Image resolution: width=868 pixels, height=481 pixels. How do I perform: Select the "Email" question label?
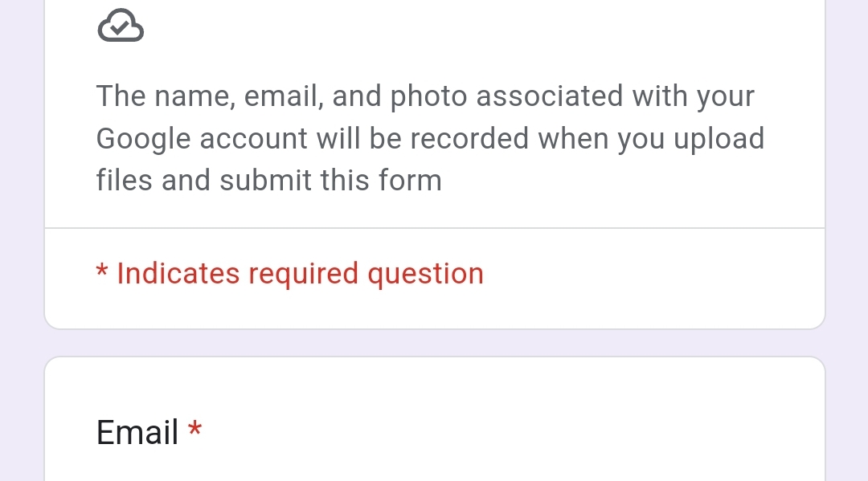(137, 433)
